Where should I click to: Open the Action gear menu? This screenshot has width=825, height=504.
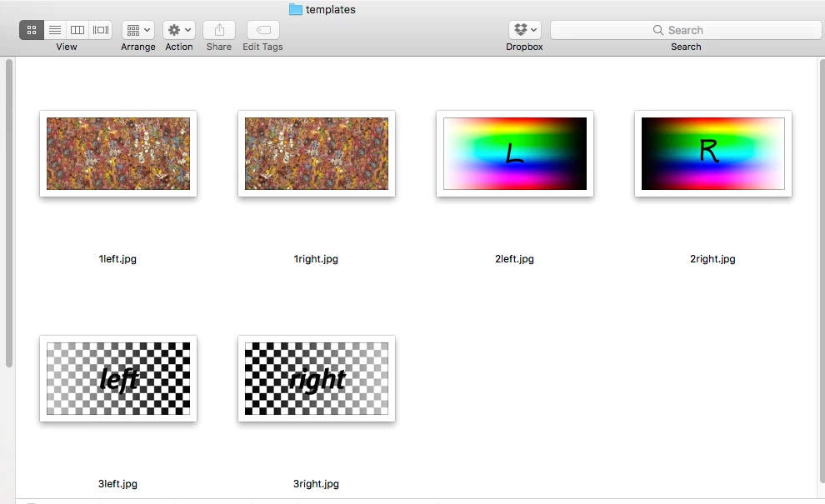pos(179,30)
